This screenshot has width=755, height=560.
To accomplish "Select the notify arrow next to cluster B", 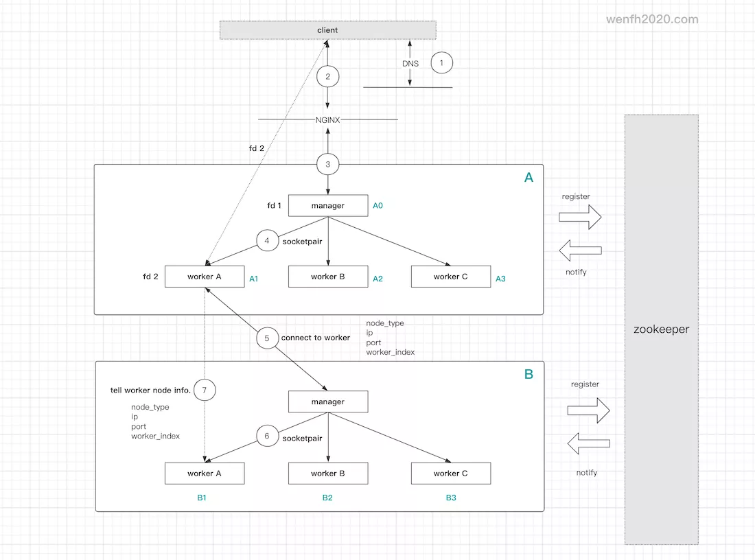I will (x=588, y=444).
